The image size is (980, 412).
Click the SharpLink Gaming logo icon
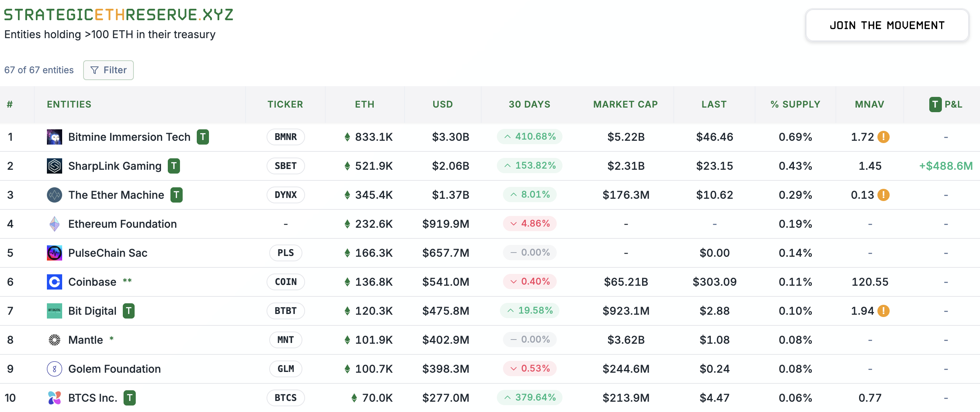(x=54, y=166)
